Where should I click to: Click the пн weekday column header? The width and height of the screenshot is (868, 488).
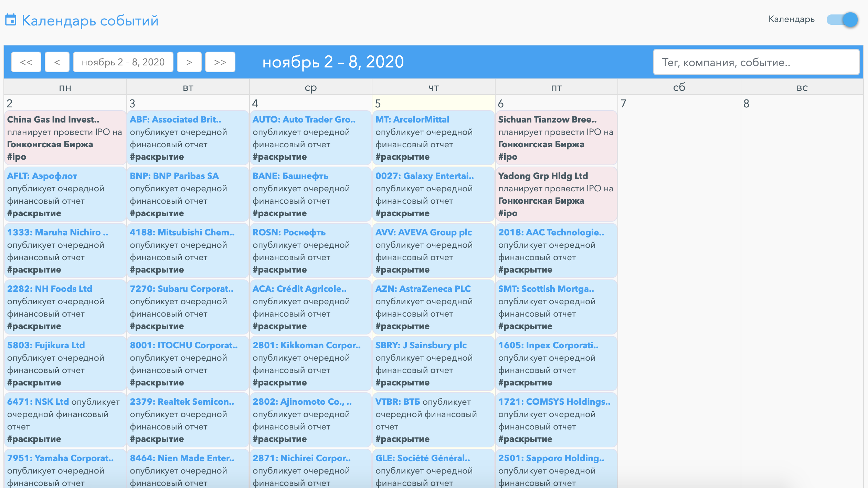(65, 87)
